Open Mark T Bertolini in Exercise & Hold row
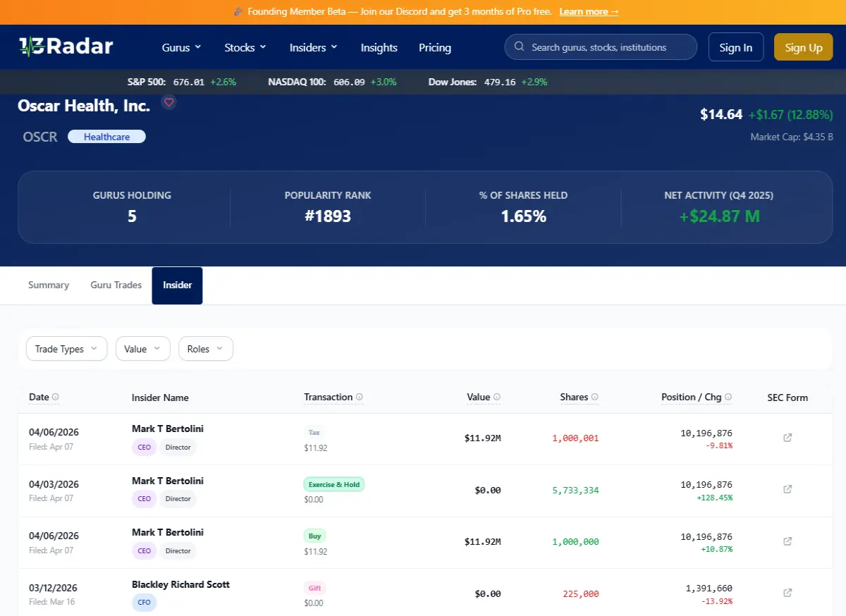The image size is (846, 616). click(x=168, y=481)
